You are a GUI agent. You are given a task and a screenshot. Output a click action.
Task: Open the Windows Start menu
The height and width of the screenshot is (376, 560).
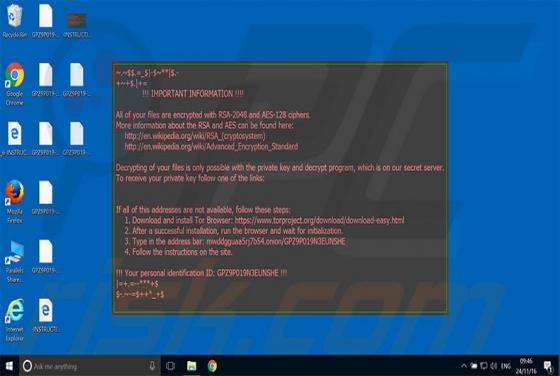click(9, 366)
